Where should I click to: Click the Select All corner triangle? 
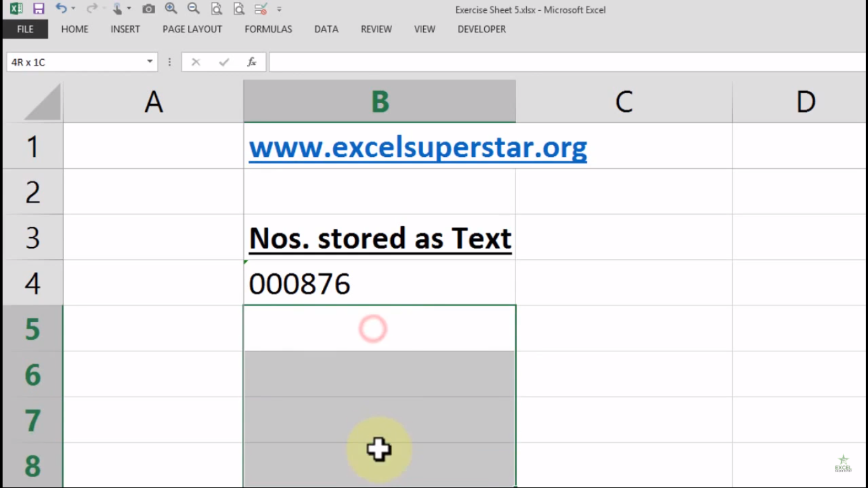coord(43,102)
